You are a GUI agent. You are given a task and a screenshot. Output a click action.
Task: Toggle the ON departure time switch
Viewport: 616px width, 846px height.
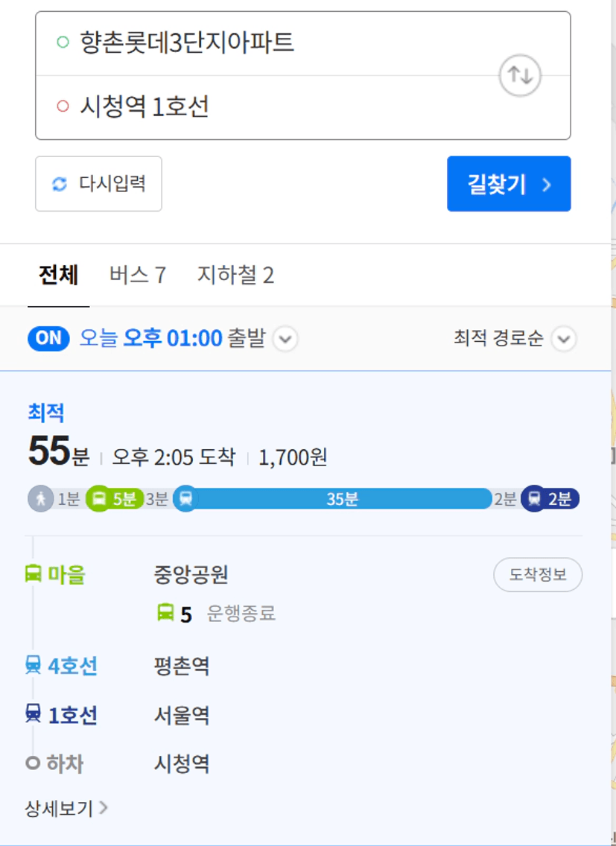point(48,339)
